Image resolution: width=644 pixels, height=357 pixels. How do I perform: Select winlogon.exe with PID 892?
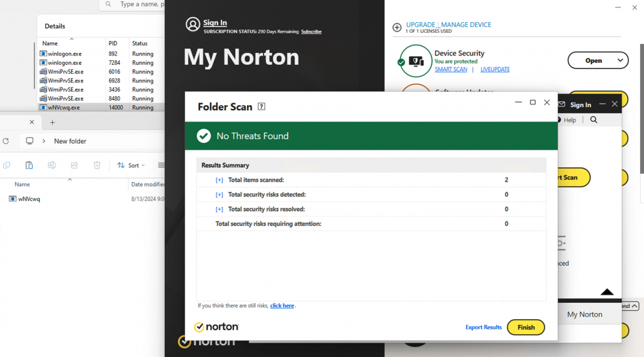pos(101,54)
